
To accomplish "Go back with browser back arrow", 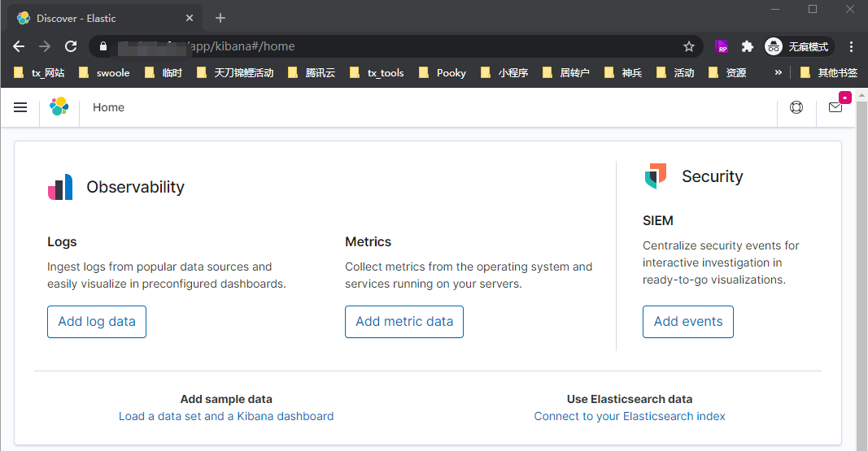I will point(19,46).
